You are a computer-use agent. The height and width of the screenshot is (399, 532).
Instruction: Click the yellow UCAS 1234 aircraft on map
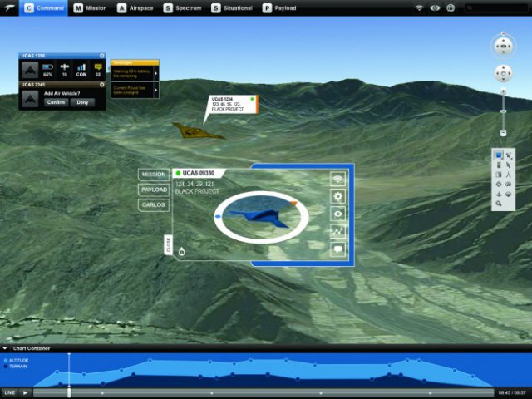(x=197, y=131)
